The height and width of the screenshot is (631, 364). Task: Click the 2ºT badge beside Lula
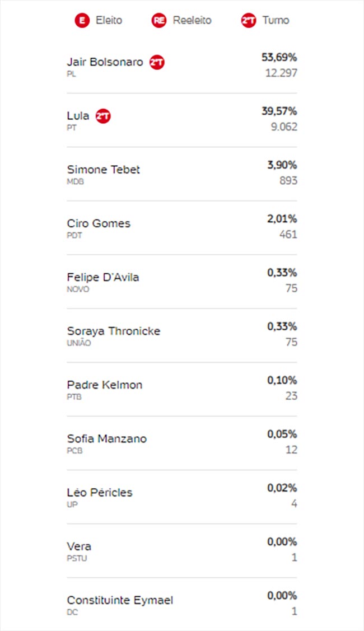103,116
